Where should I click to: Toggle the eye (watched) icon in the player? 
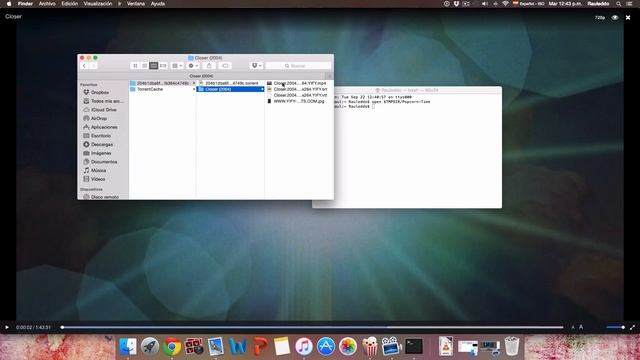click(615, 18)
